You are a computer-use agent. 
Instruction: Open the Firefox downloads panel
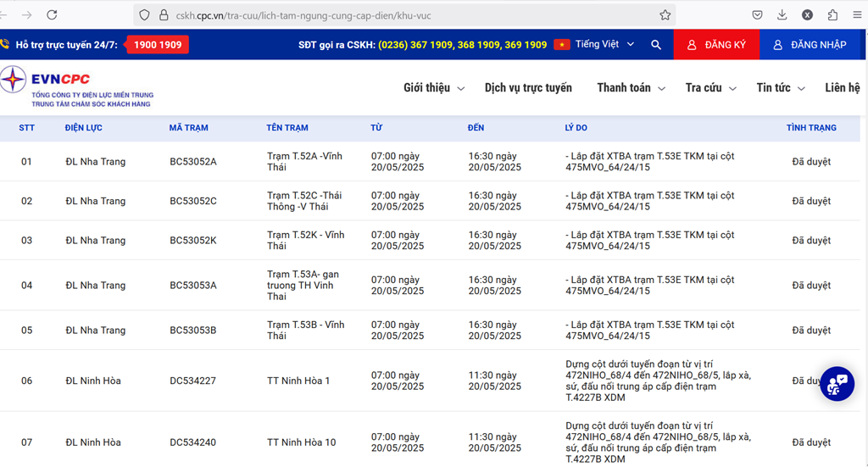pyautogui.click(x=782, y=15)
